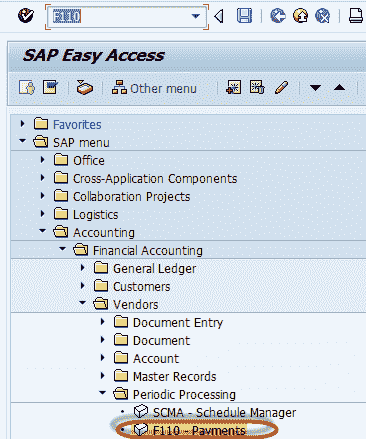This screenshot has width=366, height=439.
Task: Click the Delete Favorites icon
Action: point(257,88)
